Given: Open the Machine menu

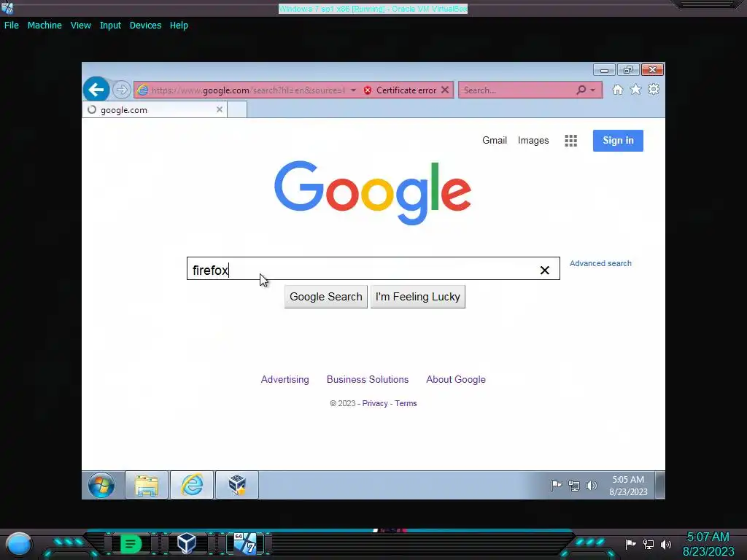Looking at the screenshot, I should [44, 26].
